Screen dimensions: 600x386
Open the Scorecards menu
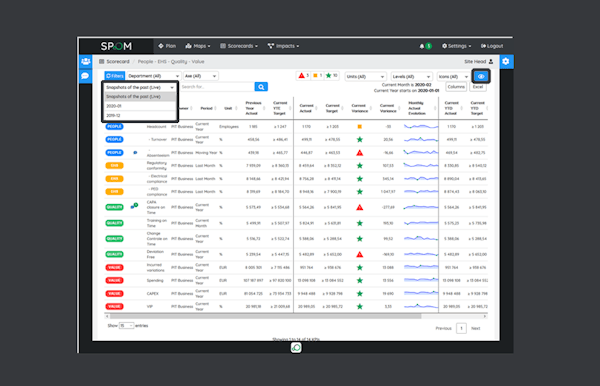click(239, 46)
